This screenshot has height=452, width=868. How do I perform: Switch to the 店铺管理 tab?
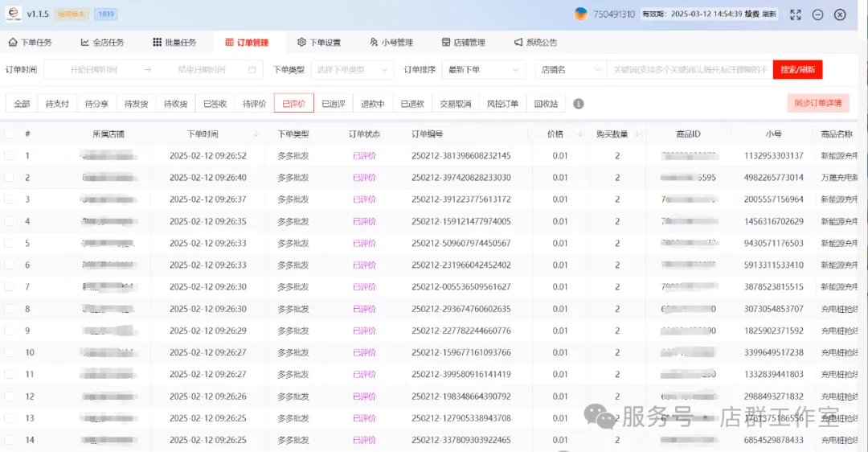tap(464, 43)
